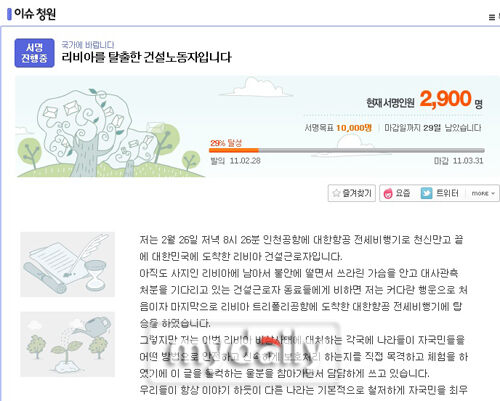The image size is (500, 401).
Task: Click the 요즘 share button label
Action: (x=402, y=193)
